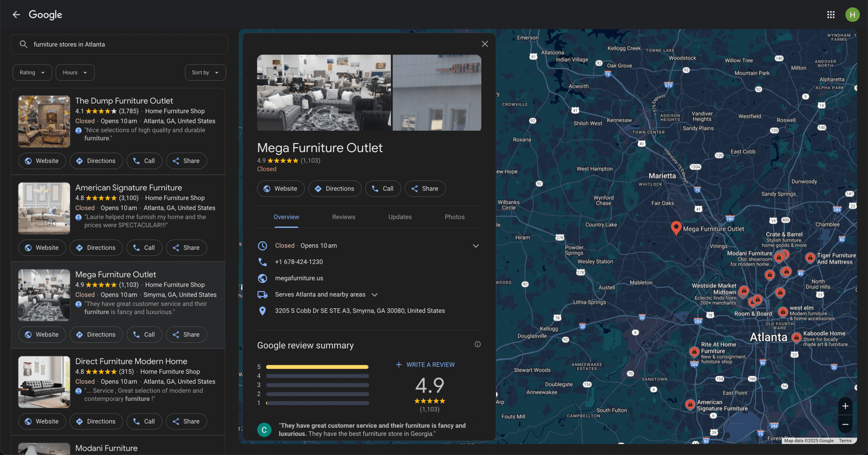Viewport: 868px width, 455px height.
Task: Click WRITE A REVIEW link
Action: [425, 365]
